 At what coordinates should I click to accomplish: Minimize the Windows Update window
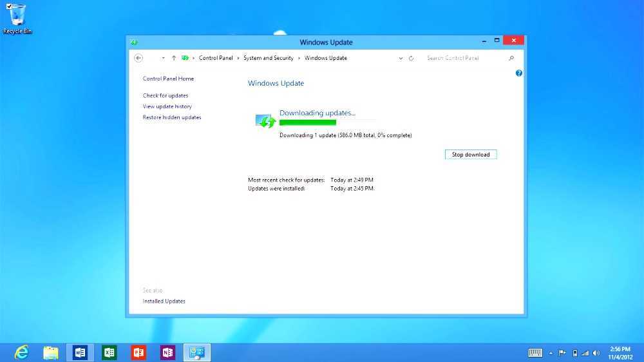(x=484, y=41)
